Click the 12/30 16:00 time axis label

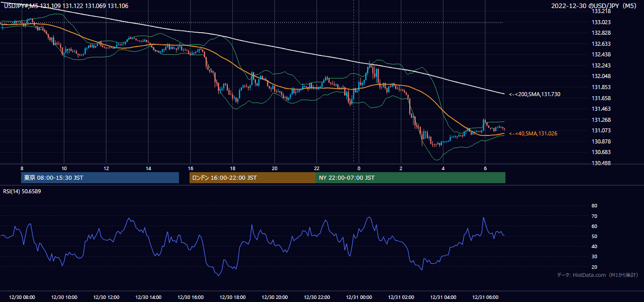[x=190, y=297]
